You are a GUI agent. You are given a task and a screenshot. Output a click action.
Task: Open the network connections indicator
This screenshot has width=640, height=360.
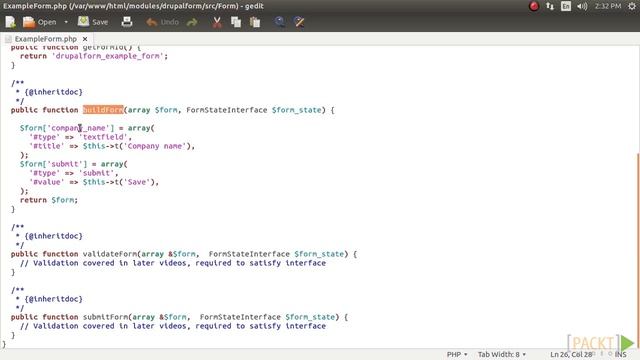coord(550,6)
